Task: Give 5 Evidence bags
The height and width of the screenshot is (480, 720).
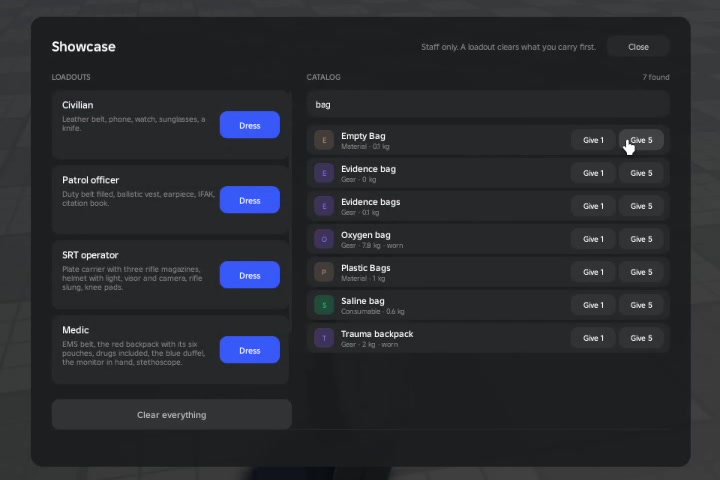Action: click(x=641, y=206)
